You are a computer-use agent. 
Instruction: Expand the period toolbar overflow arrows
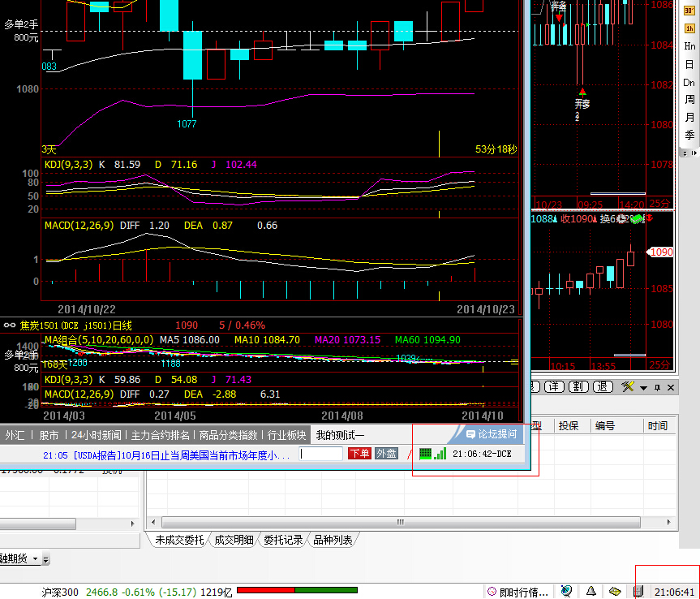click(x=685, y=153)
